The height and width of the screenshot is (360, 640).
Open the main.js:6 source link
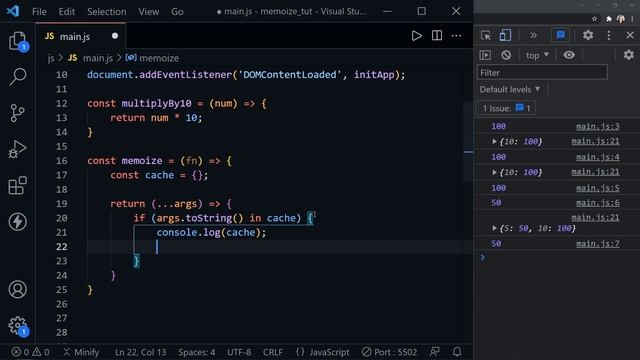598,202
